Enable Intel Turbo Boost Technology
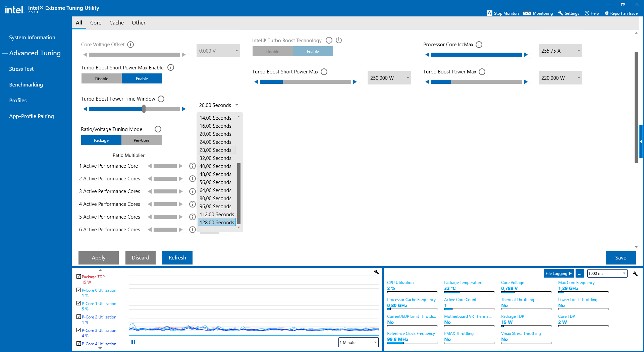 tap(313, 52)
